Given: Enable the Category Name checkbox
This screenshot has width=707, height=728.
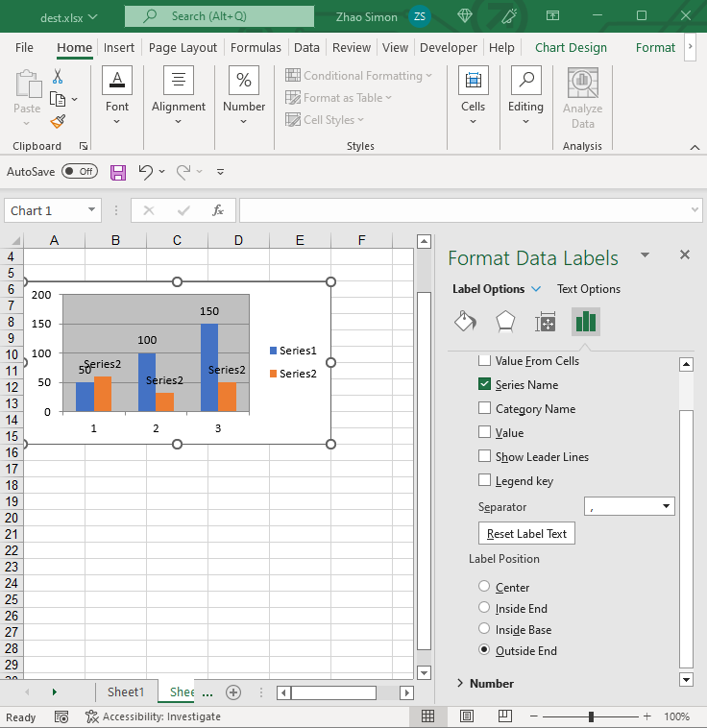Looking at the screenshot, I should [485, 409].
